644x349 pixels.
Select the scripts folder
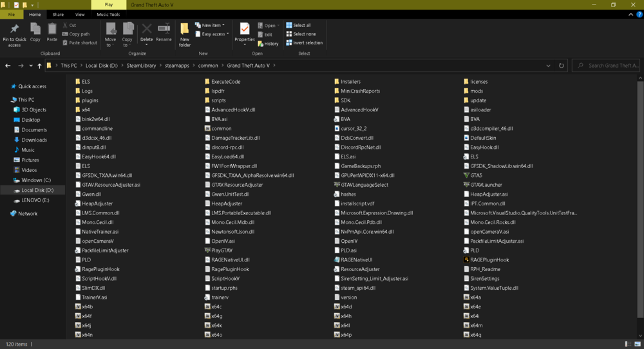pyautogui.click(x=215, y=100)
